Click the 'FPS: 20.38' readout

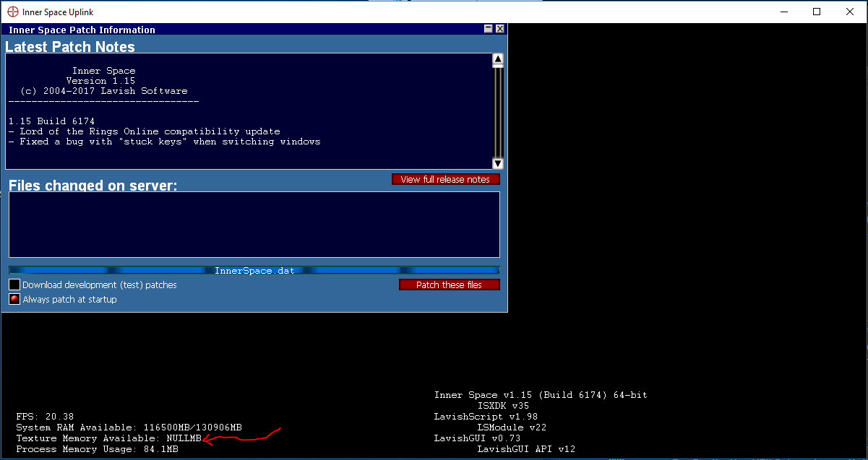tap(45, 417)
